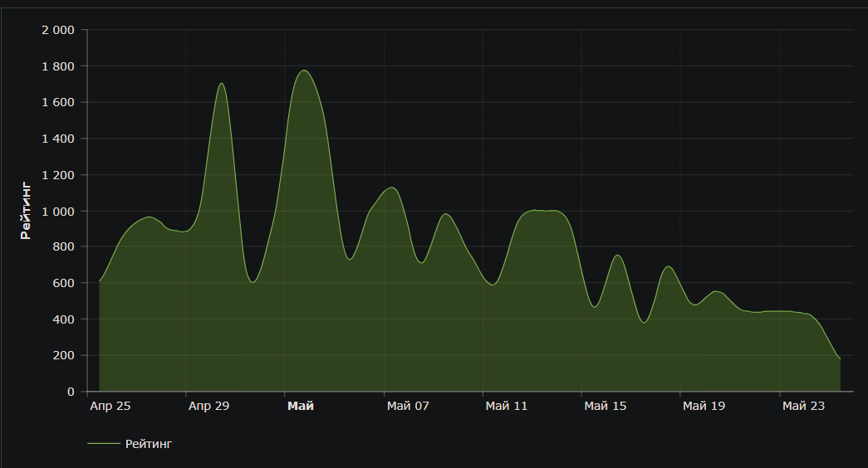Select the Май 15 date label
The width and height of the screenshot is (868, 468).
[606, 406]
